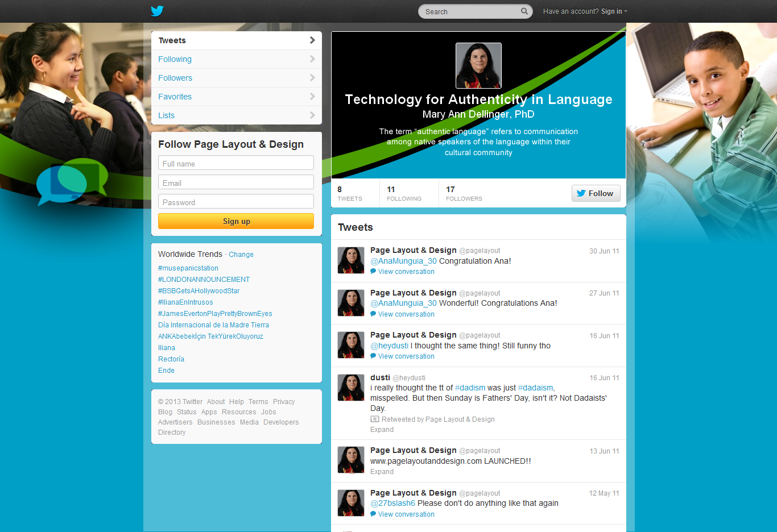View the 17 Followers count
This screenshot has height=532, width=777.
pos(464,193)
